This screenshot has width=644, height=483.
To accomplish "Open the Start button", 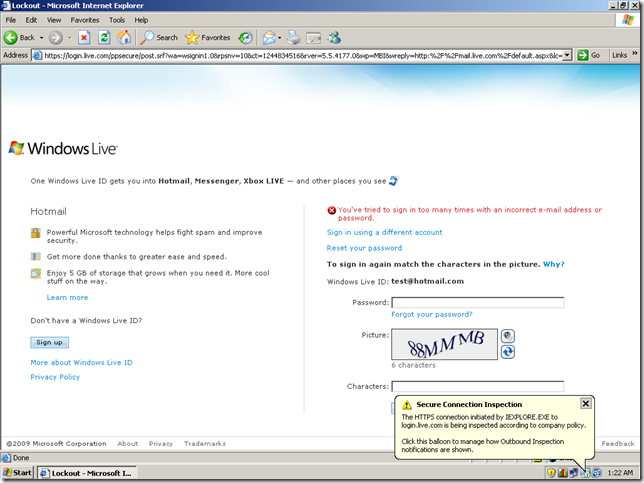I will tap(17, 473).
